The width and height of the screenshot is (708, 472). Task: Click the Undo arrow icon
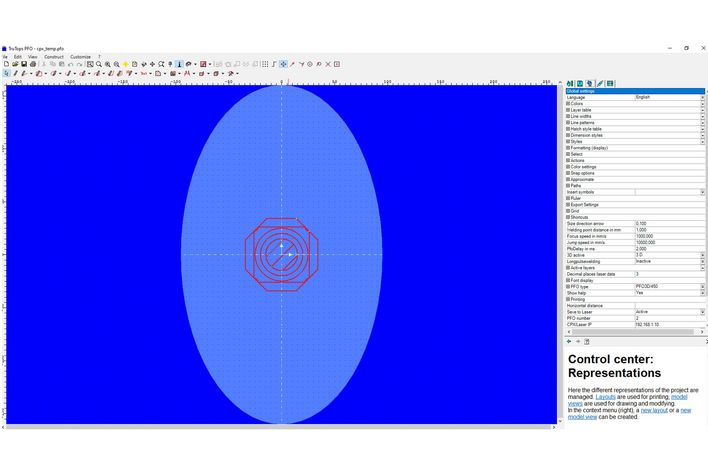click(x=69, y=64)
